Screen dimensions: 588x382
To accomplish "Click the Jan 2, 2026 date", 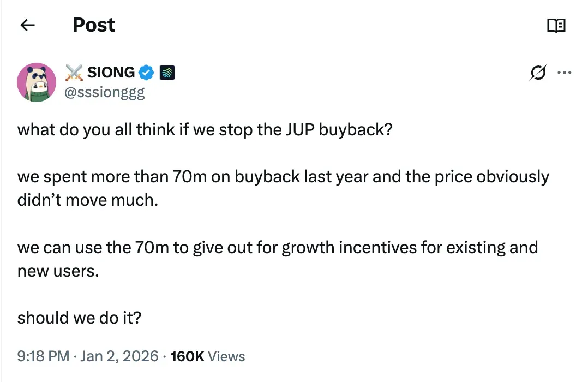I will coord(119,356).
